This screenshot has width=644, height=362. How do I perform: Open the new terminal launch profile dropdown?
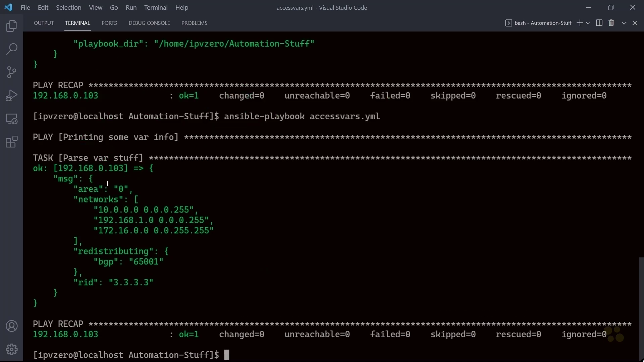click(x=588, y=23)
